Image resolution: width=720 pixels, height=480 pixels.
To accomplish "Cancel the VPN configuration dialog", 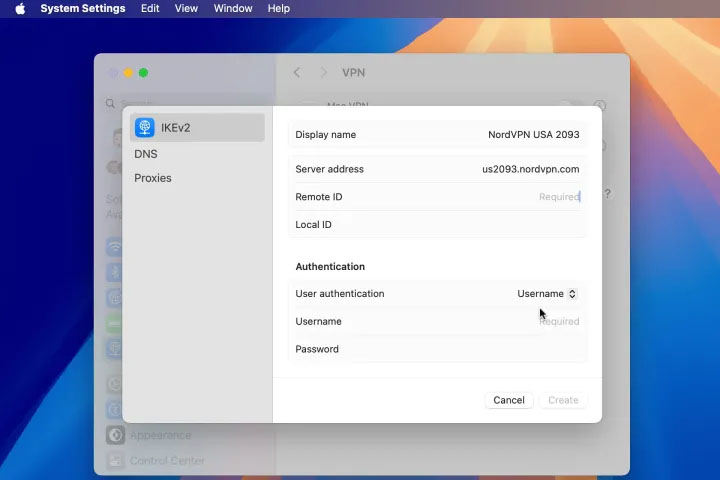I will 509,400.
